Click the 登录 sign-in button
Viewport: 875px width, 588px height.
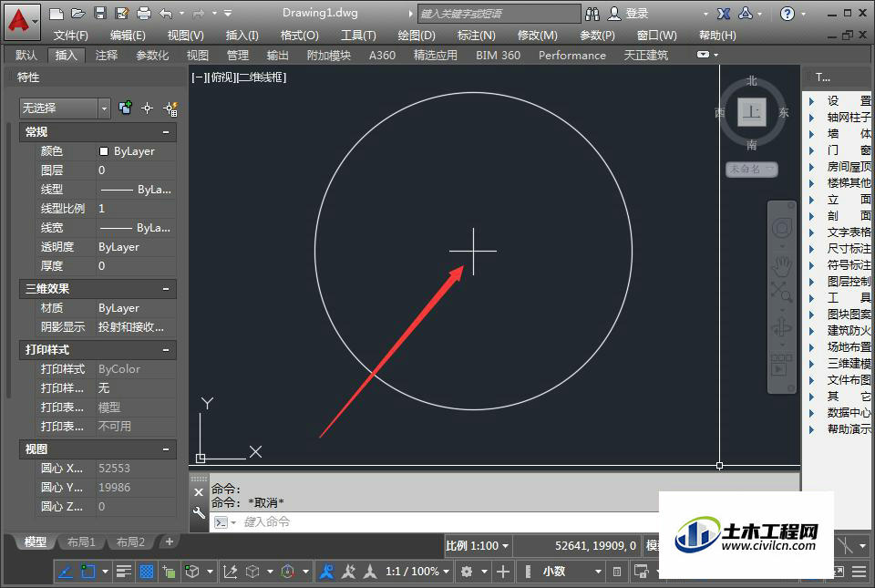pos(628,14)
